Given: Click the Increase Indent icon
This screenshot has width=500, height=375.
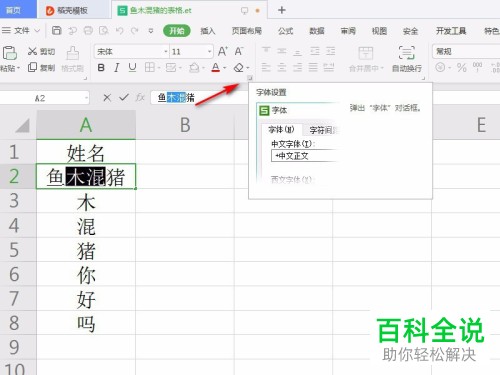Looking at the screenshot, I should tap(330, 51).
